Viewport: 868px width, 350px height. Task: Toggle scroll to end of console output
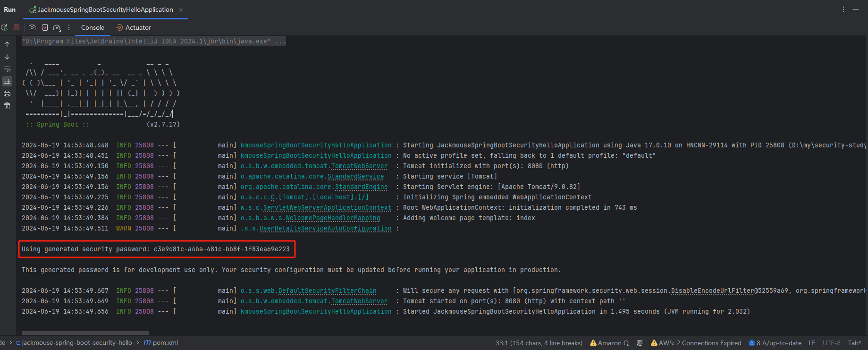coord(7,81)
